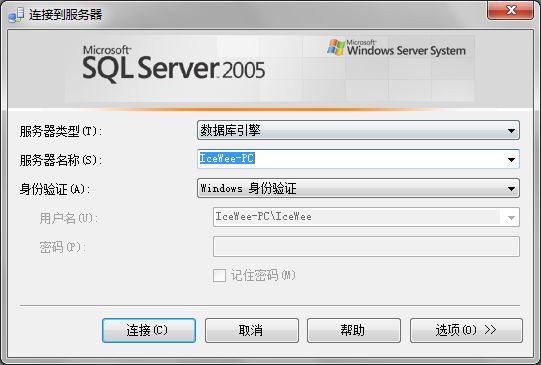The height and width of the screenshot is (365, 541).
Task: Click the 身份验证(A) label
Action: [x=55, y=189]
